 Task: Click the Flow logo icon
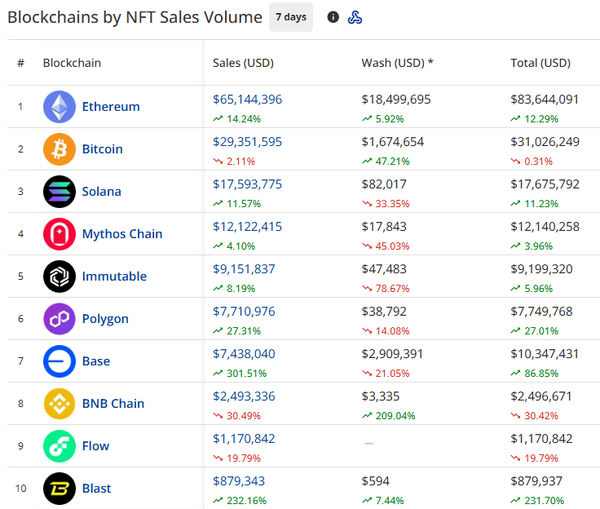[x=59, y=446]
